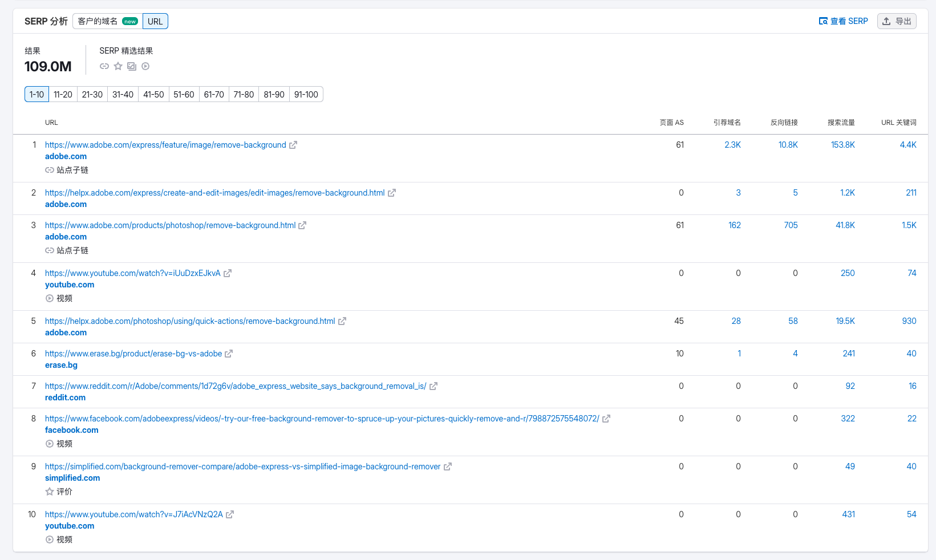Image resolution: width=936 pixels, height=560 pixels.
Task: Open external link icon for reddit URL
Action: click(433, 386)
